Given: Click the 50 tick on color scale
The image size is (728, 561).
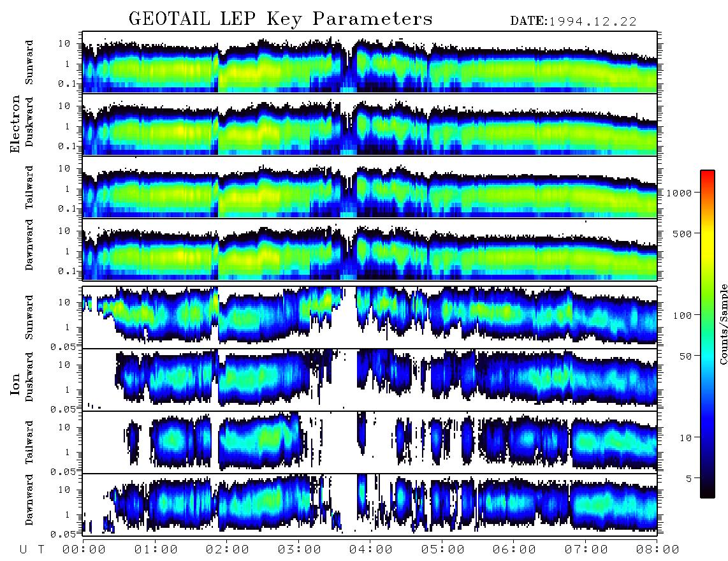Looking at the screenshot, I should (685, 356).
